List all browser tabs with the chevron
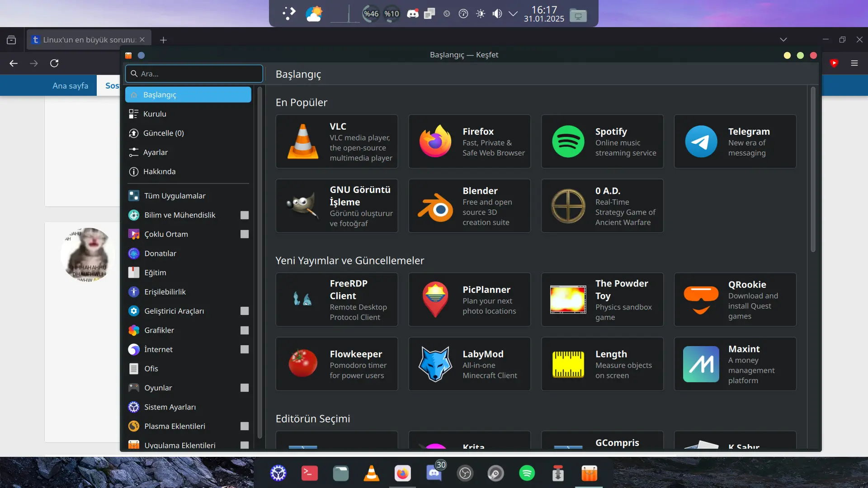The height and width of the screenshot is (488, 868). point(783,40)
